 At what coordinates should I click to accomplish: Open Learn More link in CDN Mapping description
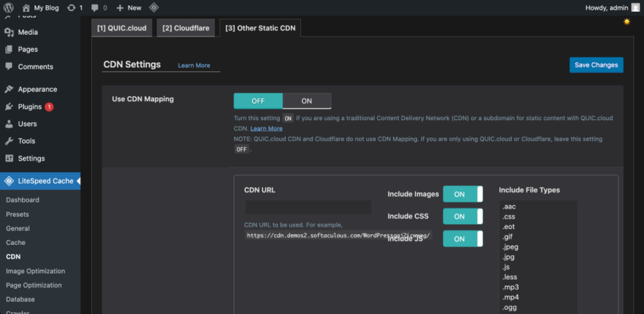coord(267,129)
